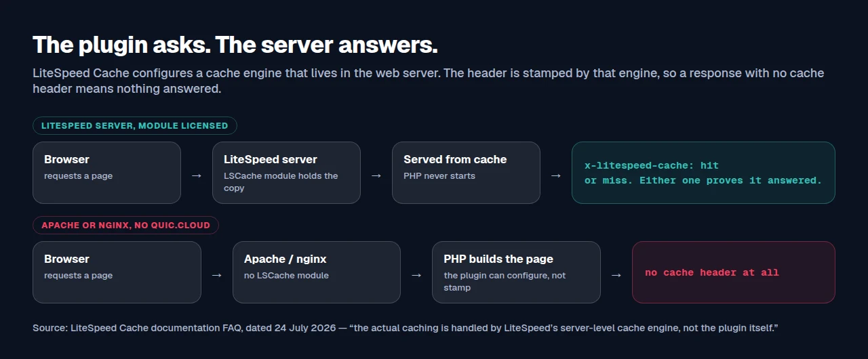
Task: Click the Browser card in the Apache row
Action: point(117,272)
